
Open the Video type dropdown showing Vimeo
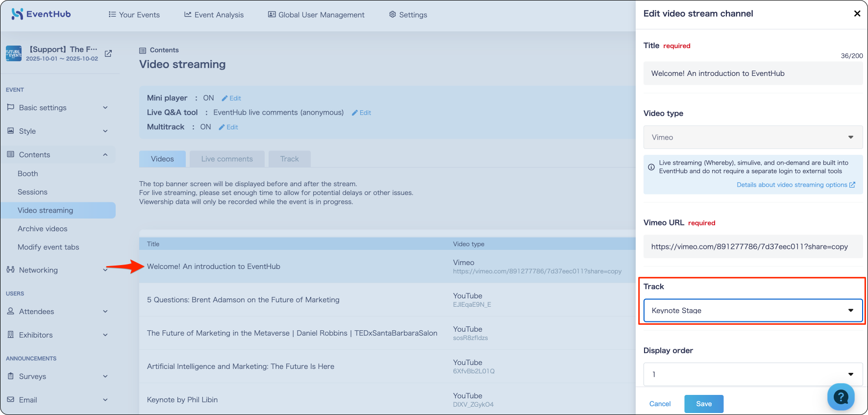(753, 137)
